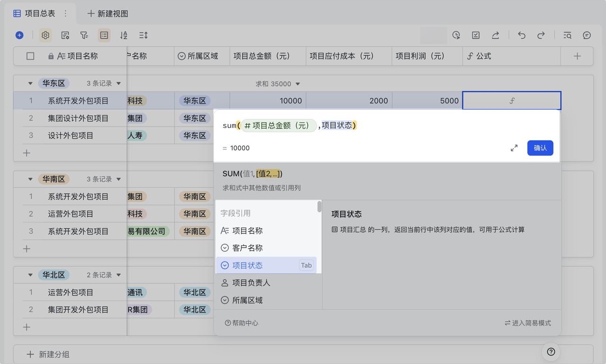This screenshot has height=364, width=606.
Task: Click 进入简易模式 link
Action: click(x=528, y=323)
